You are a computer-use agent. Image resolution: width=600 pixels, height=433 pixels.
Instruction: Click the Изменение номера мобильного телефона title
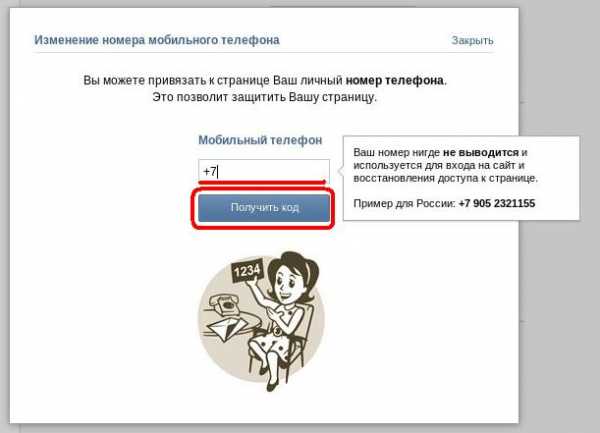pos(157,40)
